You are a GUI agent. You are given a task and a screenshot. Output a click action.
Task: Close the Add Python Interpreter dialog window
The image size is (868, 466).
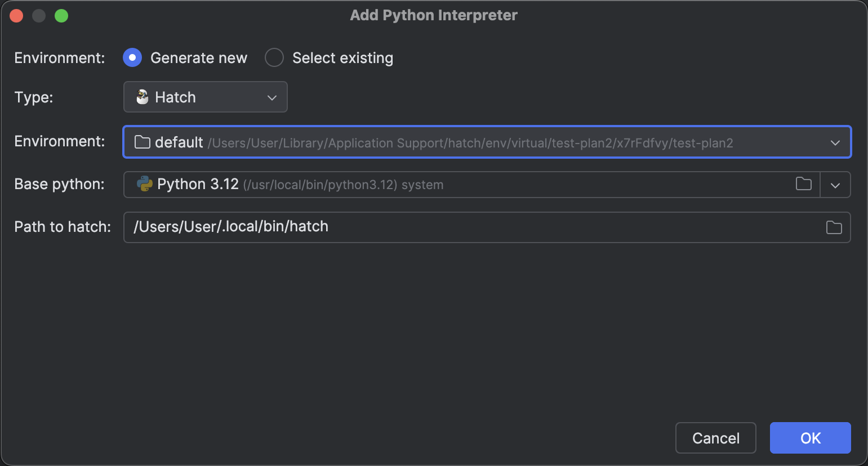point(16,16)
